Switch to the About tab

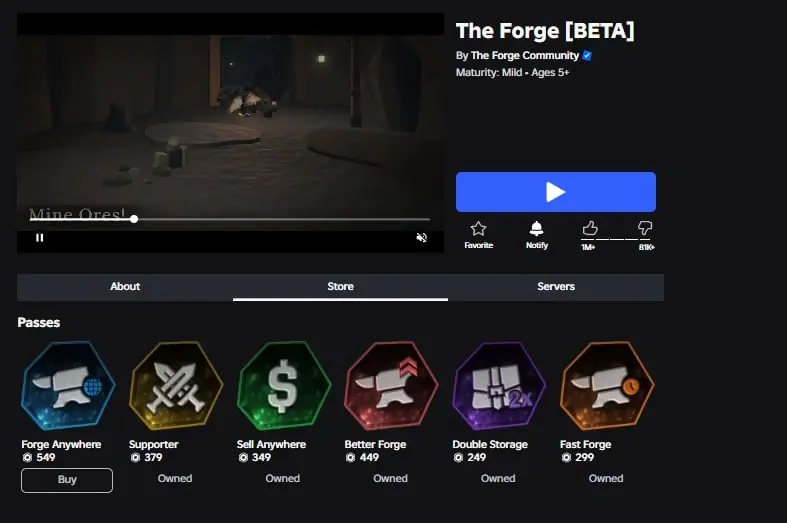pyautogui.click(x=125, y=287)
